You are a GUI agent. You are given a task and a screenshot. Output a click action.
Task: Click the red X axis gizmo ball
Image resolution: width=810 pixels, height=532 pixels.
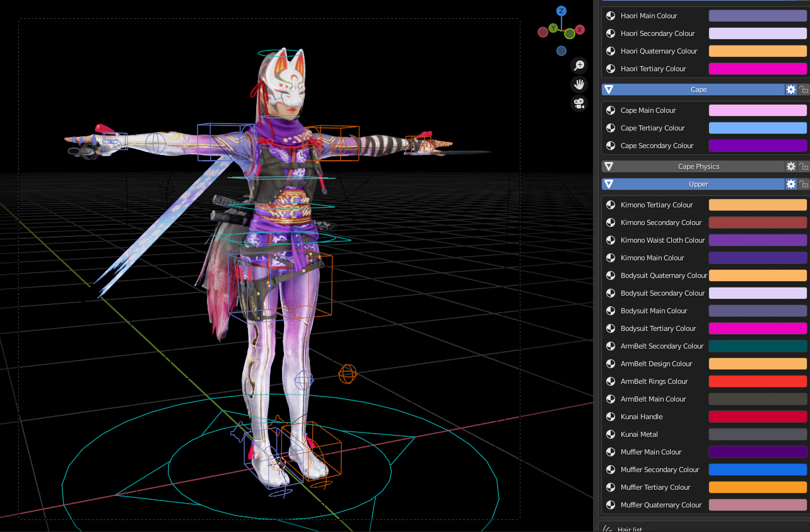(580, 30)
